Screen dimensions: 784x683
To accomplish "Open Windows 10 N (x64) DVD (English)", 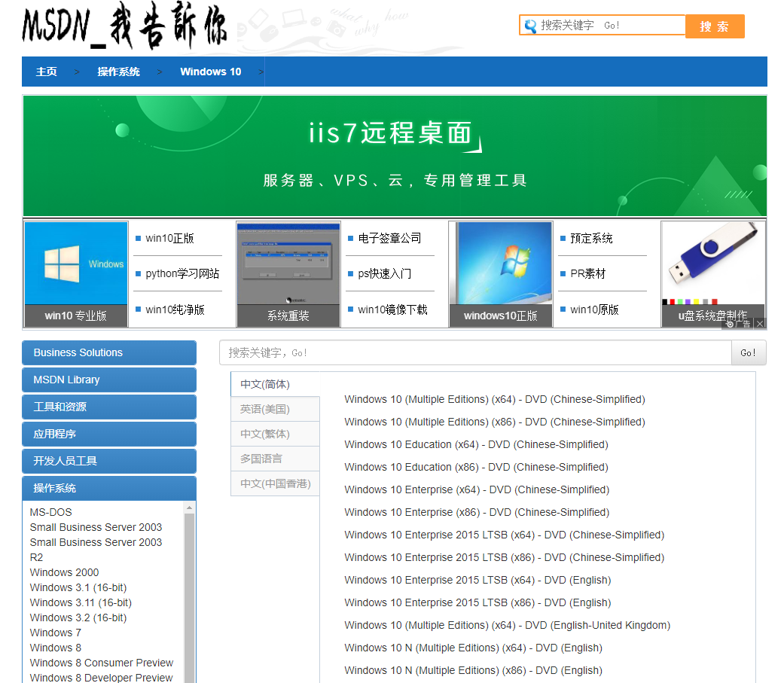I will 473,648.
